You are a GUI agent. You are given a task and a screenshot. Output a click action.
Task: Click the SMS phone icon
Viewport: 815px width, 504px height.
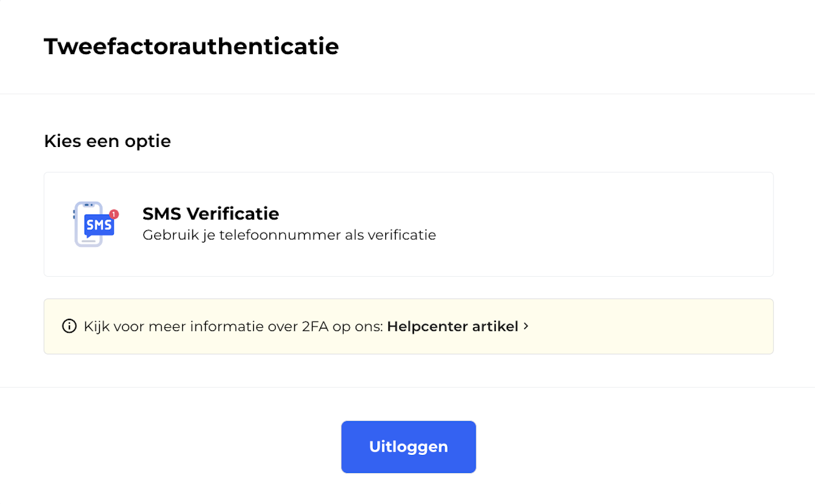(94, 224)
